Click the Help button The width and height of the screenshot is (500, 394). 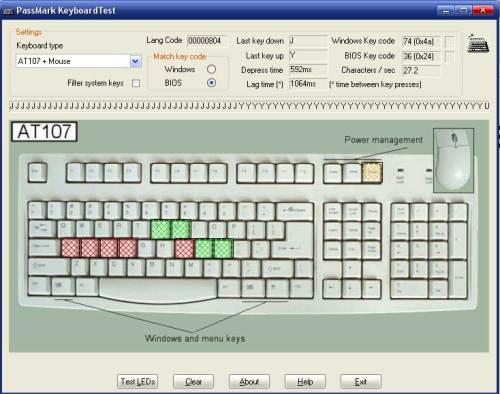305,382
